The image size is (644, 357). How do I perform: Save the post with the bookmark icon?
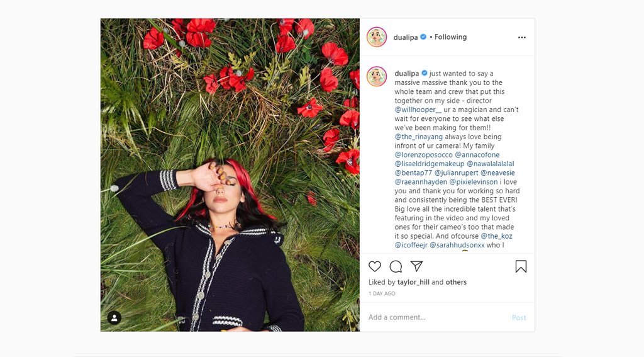tap(521, 266)
